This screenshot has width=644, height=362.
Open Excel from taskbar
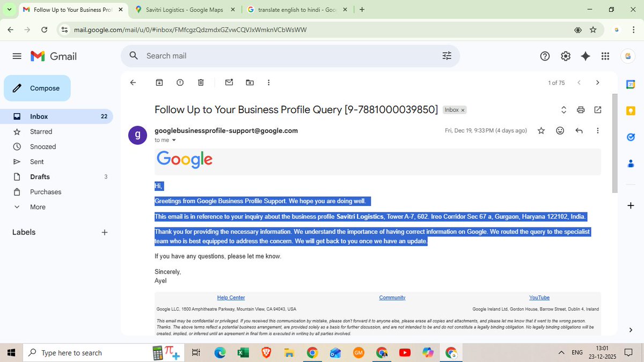tap(243, 352)
